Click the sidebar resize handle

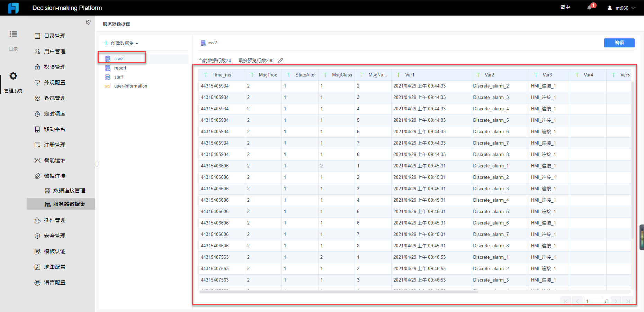coord(97,164)
